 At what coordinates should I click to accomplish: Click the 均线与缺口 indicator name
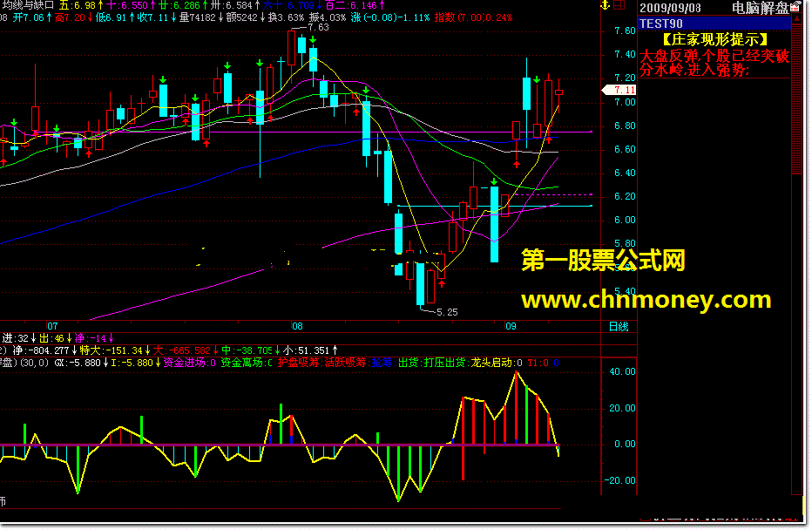tap(29, 5)
